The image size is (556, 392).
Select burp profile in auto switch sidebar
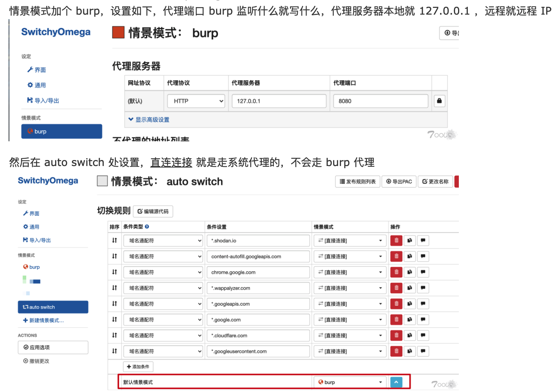click(32, 267)
